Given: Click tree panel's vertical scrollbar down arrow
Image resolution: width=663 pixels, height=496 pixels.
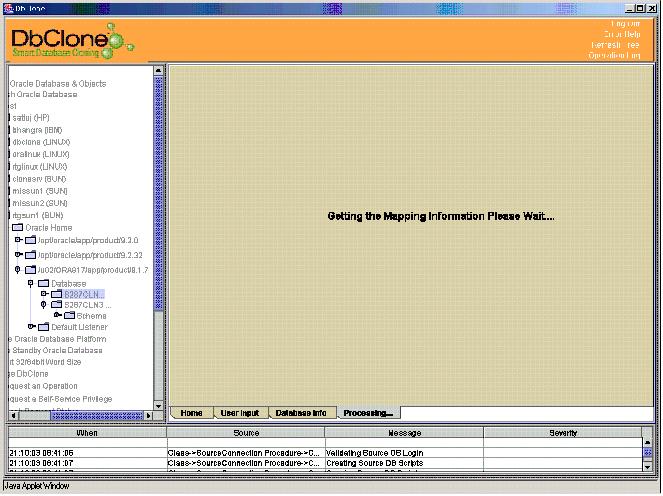Looking at the screenshot, I should (159, 406).
